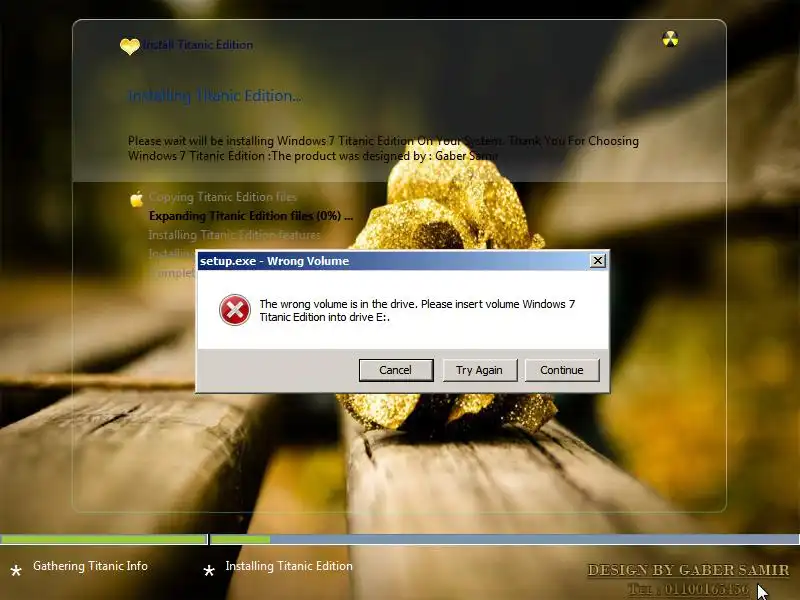Click the 'wrong volume is in the drive' message
Image resolution: width=800 pixels, height=600 pixels.
pos(417,310)
